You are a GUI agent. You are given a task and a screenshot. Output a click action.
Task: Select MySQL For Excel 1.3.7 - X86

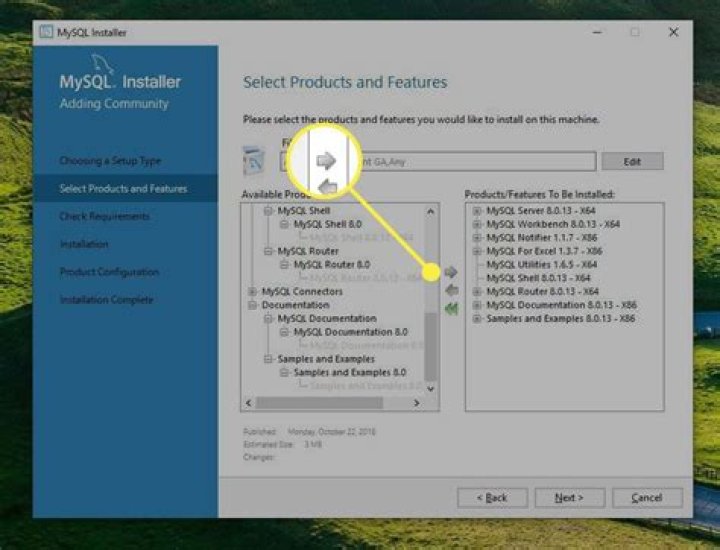(x=544, y=252)
